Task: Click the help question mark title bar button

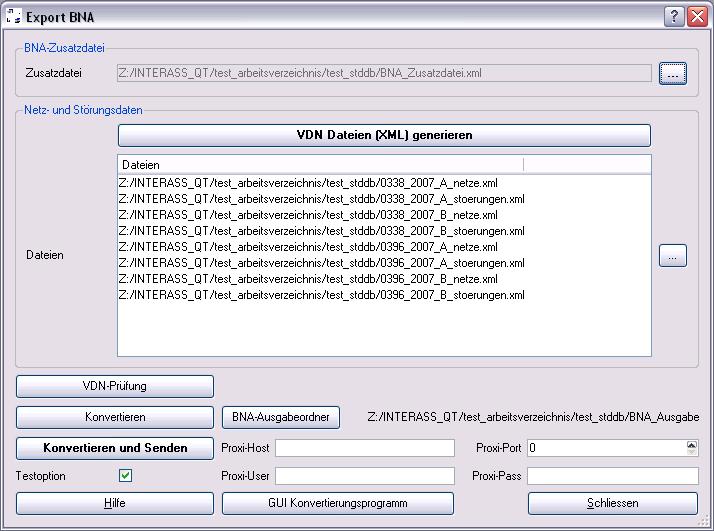Action: point(674,17)
